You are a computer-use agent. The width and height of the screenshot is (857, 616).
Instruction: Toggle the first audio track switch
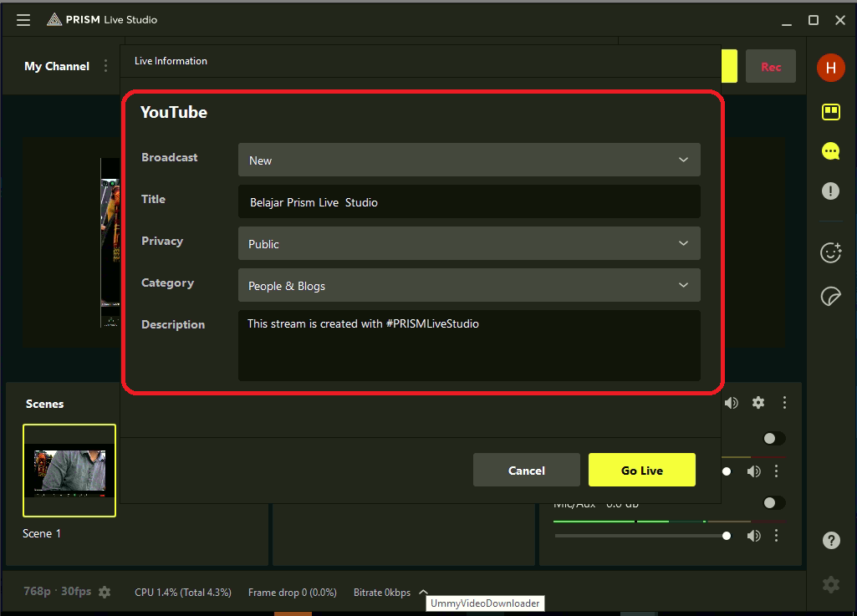(x=774, y=438)
